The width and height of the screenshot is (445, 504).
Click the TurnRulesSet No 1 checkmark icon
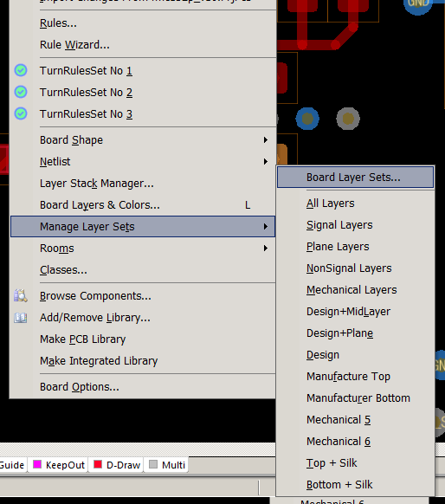click(x=21, y=70)
